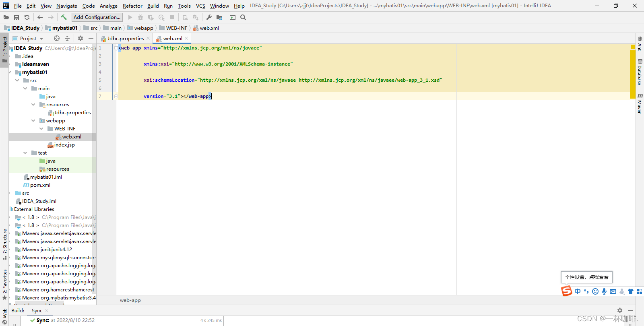Stop square icon in toolbar

(x=172, y=17)
